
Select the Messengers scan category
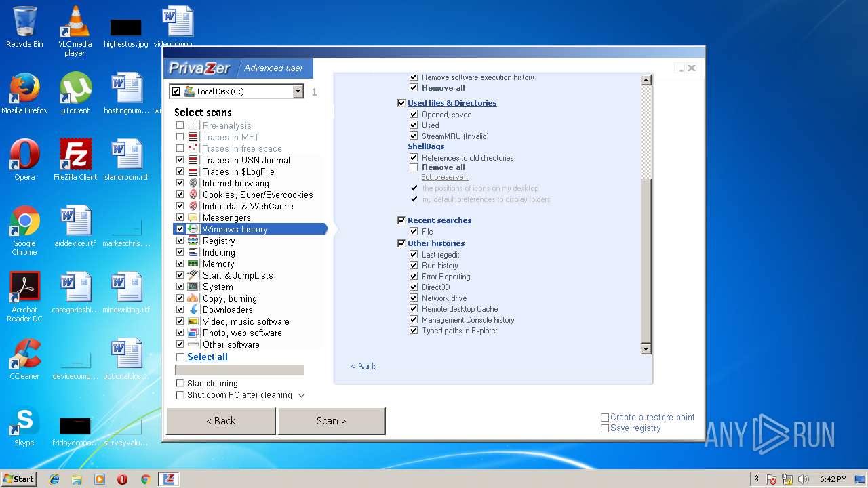(x=226, y=218)
